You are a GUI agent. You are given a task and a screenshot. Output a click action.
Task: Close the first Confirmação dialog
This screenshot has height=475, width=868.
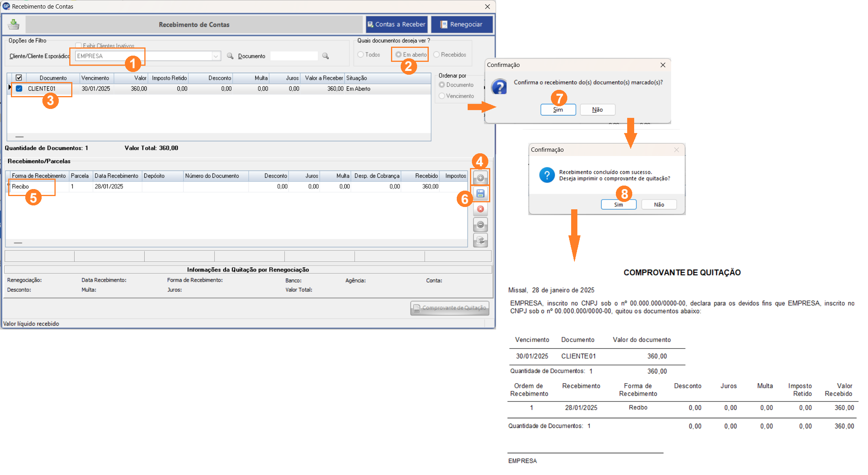tap(663, 65)
